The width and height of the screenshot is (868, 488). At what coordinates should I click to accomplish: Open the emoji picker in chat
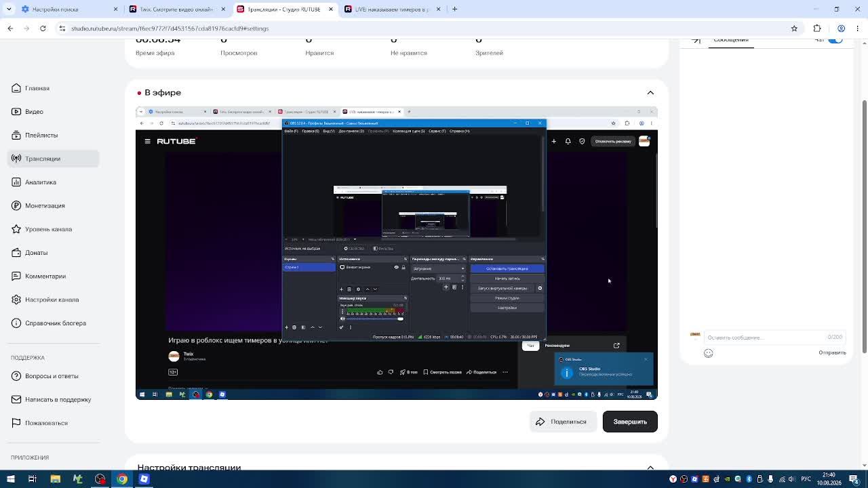(x=708, y=353)
